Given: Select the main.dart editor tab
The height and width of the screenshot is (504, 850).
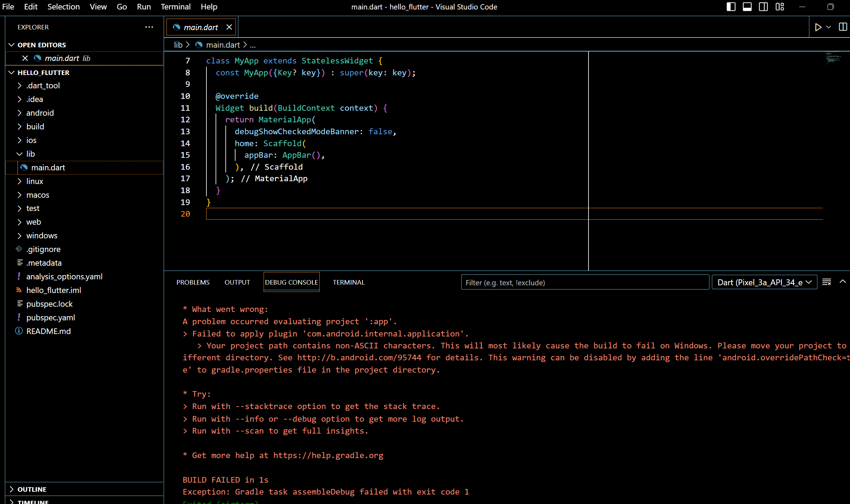Looking at the screenshot, I should [x=201, y=27].
